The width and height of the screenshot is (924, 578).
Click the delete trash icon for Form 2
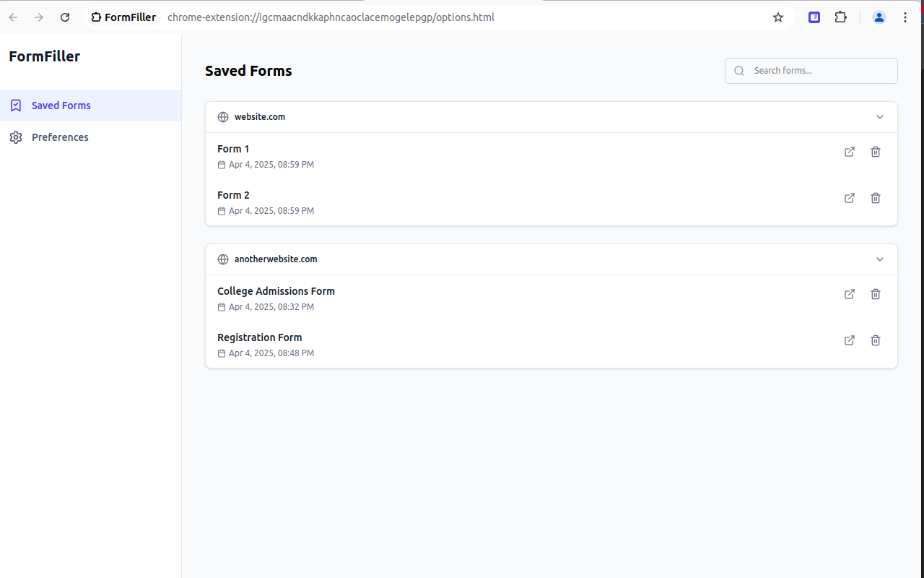[875, 198]
